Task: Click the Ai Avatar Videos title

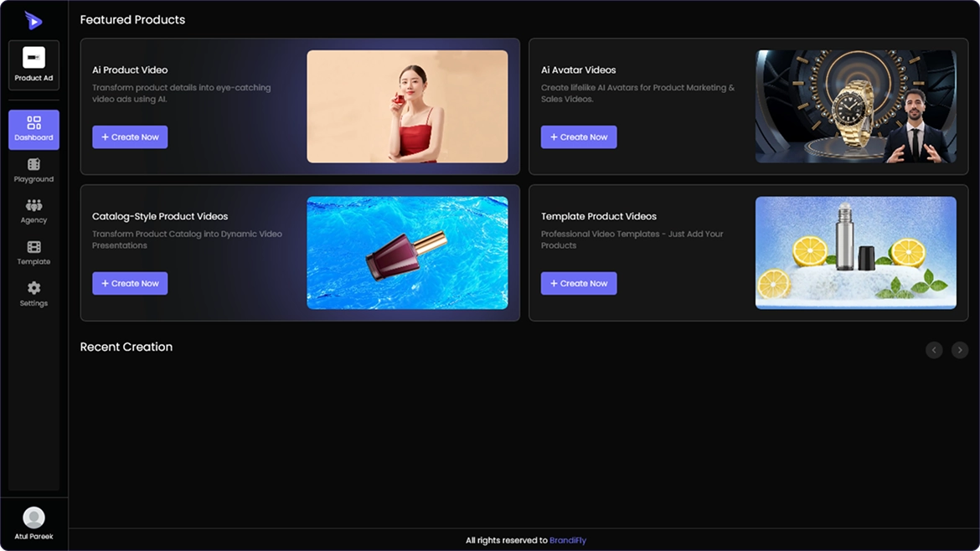Action: pyautogui.click(x=579, y=70)
